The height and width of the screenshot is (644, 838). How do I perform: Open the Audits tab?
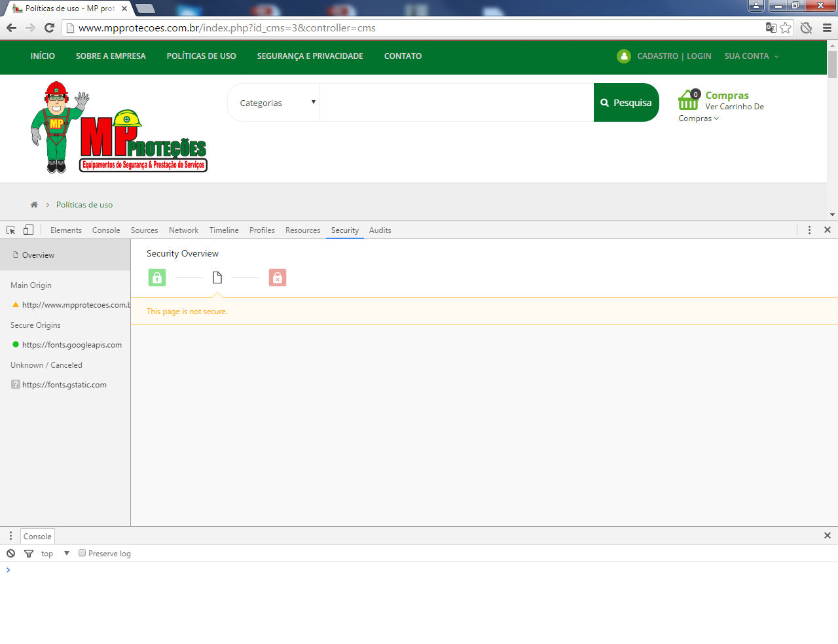(x=380, y=230)
